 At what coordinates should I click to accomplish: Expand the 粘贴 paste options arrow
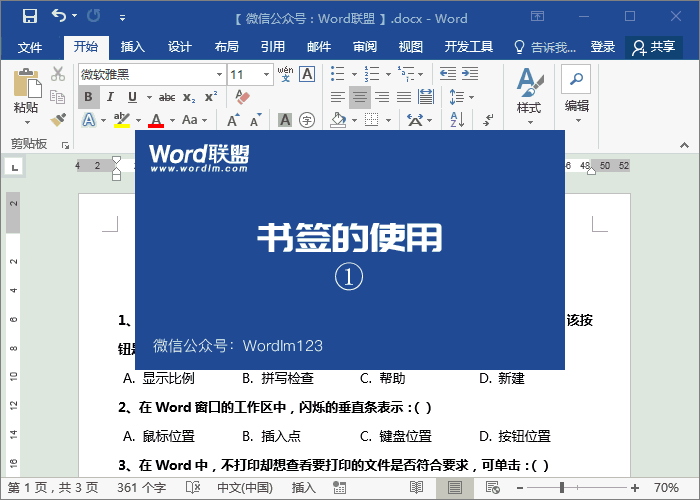27,122
